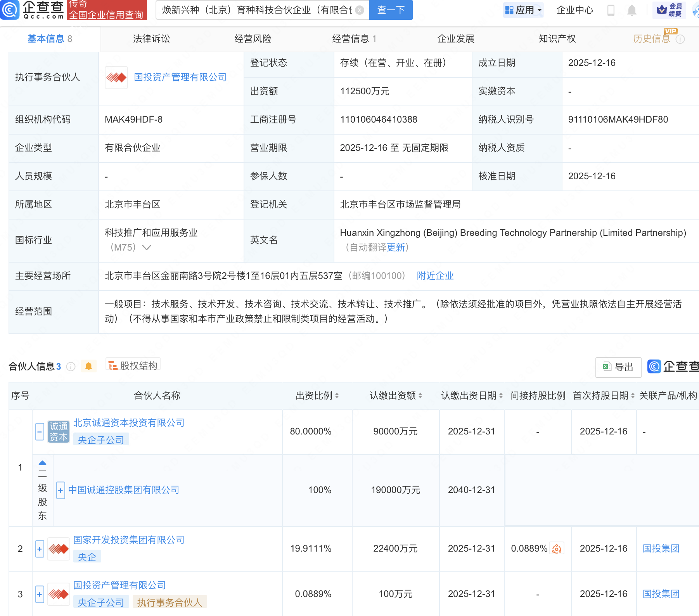Open notifications bell in top bar
Viewport: 699px width, 616px height.
[632, 10]
